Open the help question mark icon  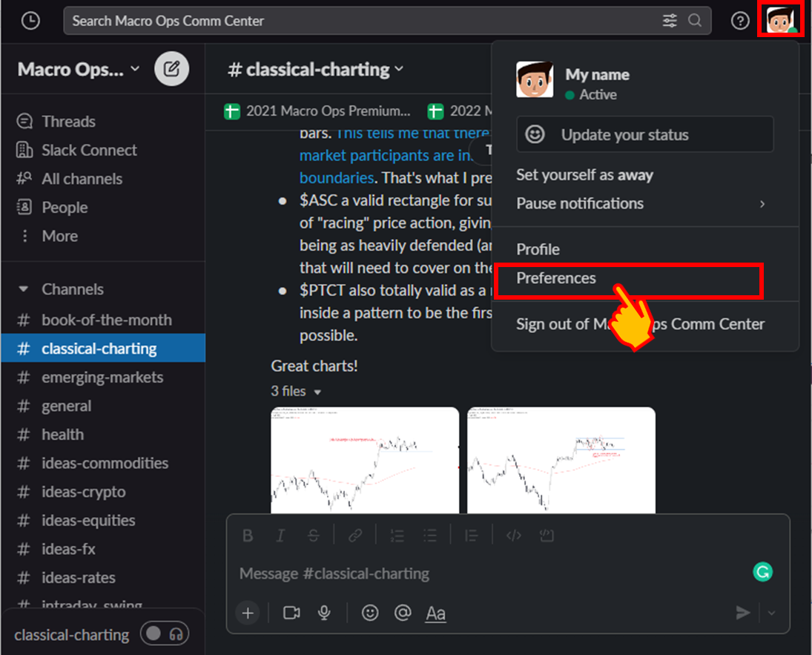click(740, 21)
